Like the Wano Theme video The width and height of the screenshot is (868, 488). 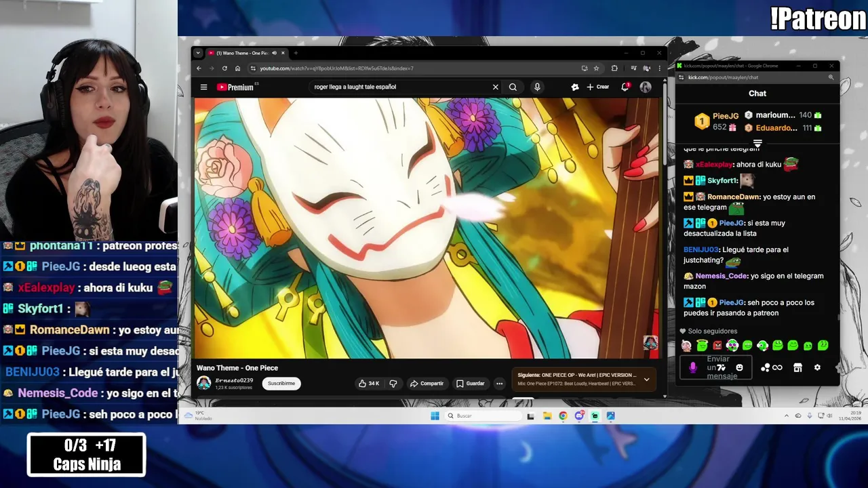pyautogui.click(x=369, y=384)
